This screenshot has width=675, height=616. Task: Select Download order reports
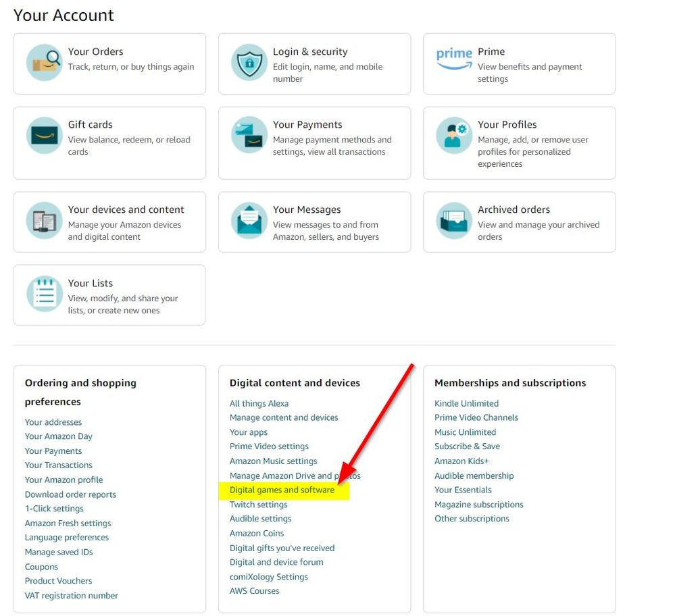[70, 494]
